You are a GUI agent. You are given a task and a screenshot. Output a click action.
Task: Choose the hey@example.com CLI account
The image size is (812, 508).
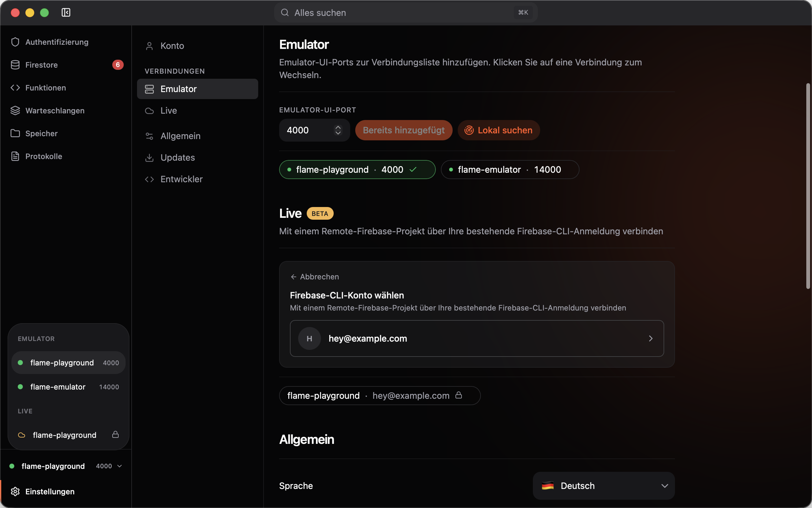point(477,338)
